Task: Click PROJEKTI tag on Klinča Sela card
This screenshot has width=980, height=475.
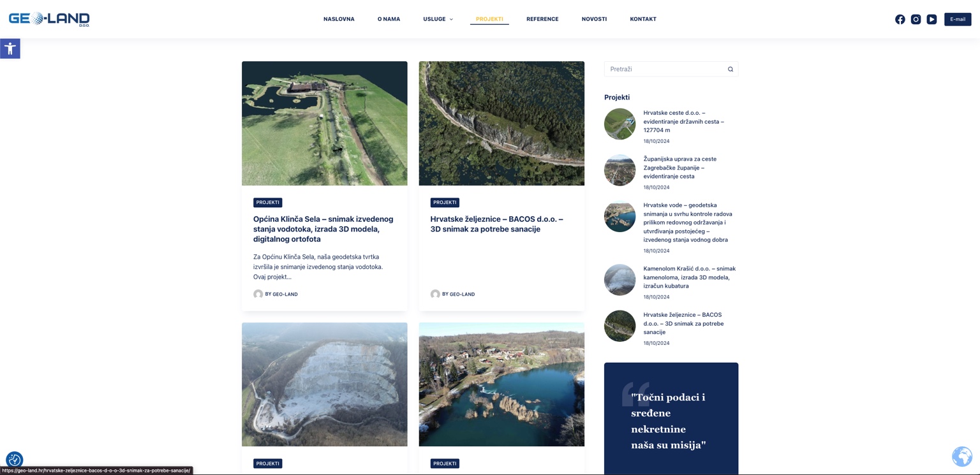Action: tap(267, 202)
